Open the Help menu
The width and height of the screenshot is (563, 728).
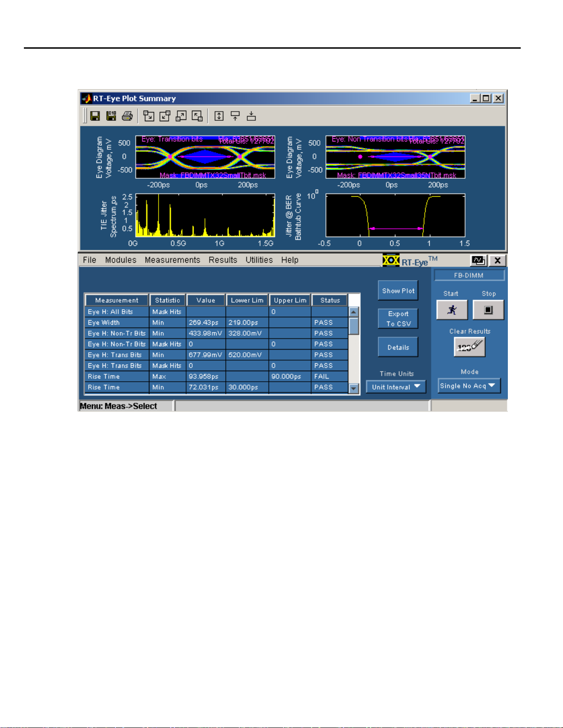pyautogui.click(x=290, y=260)
